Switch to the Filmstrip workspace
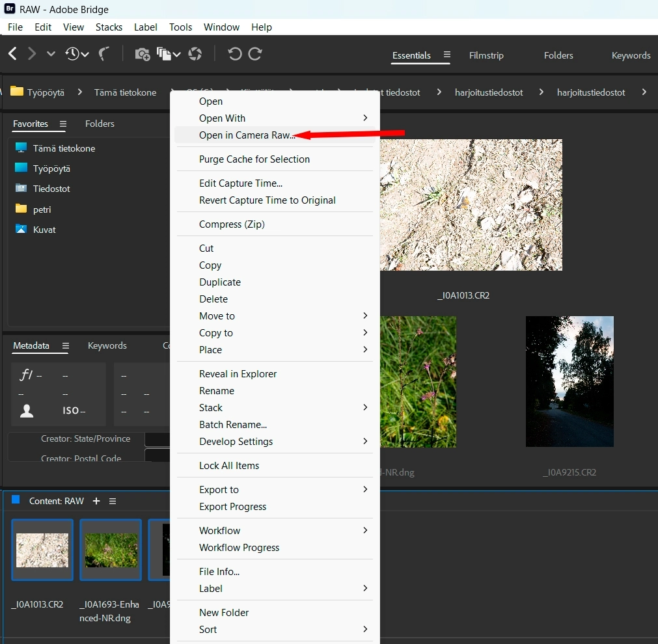 pos(486,55)
